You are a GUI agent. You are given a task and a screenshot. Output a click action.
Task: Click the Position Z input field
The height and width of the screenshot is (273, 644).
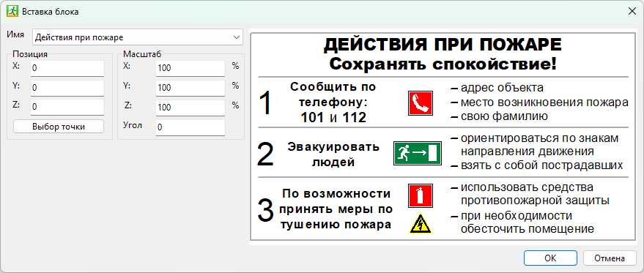coord(67,107)
